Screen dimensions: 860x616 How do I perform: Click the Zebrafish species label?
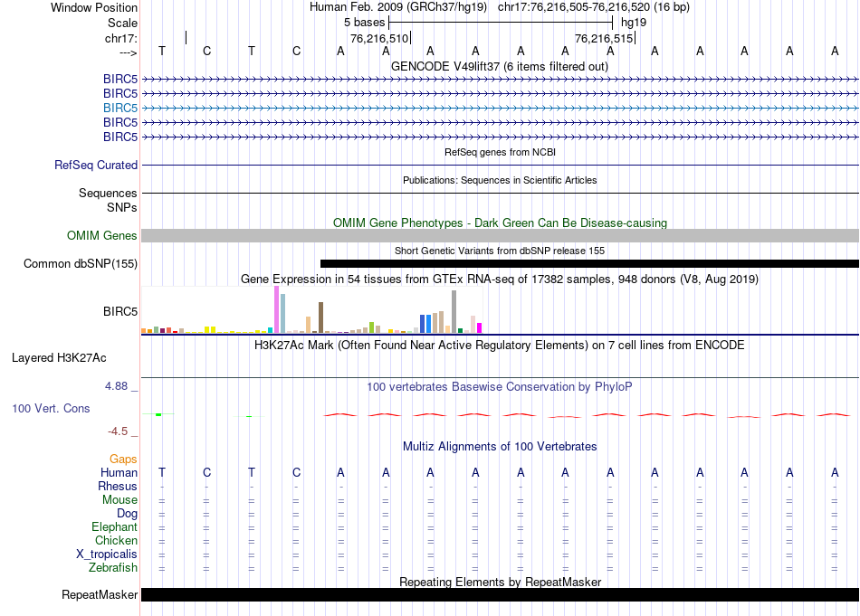tap(113, 568)
